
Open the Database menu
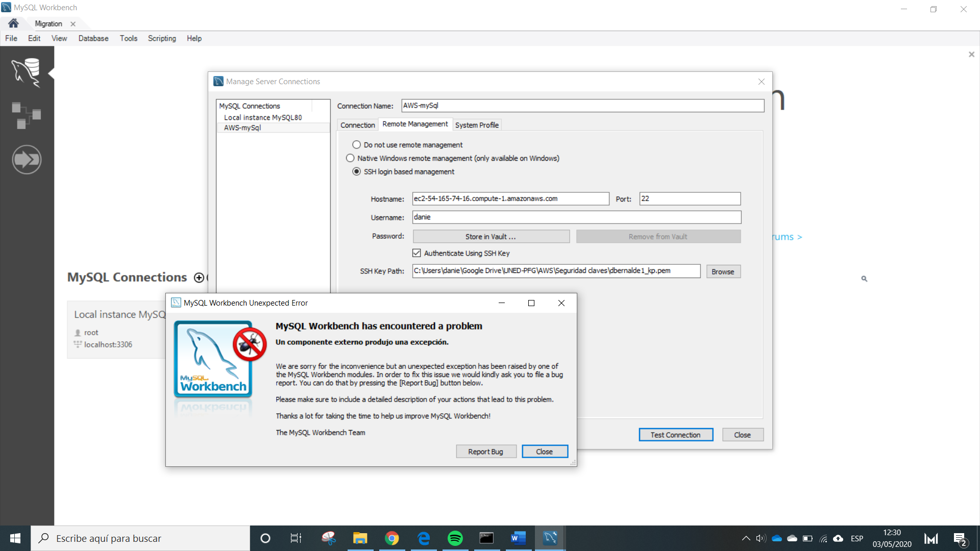pyautogui.click(x=93, y=38)
